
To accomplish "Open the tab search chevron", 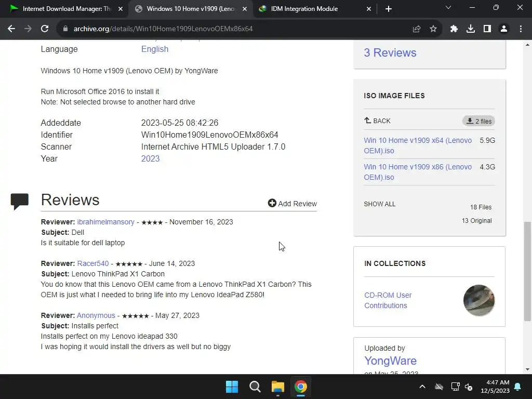I will (448, 7).
